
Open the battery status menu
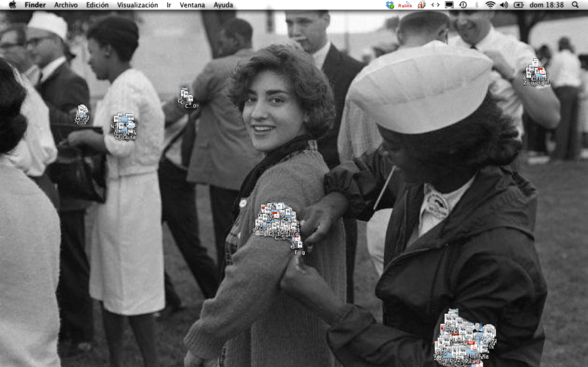(x=519, y=5)
